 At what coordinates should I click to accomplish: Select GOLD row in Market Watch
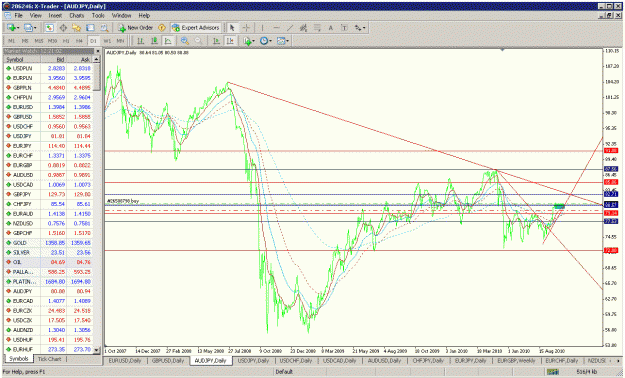[x=49, y=242]
